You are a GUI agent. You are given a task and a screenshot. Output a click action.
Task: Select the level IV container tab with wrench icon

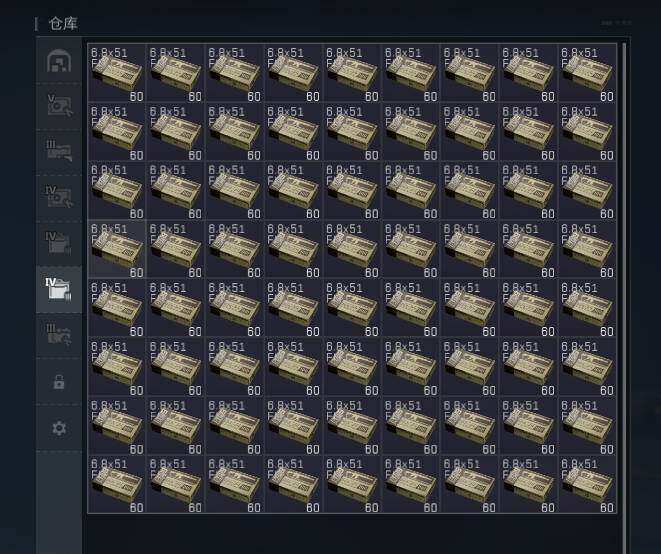coord(59,197)
